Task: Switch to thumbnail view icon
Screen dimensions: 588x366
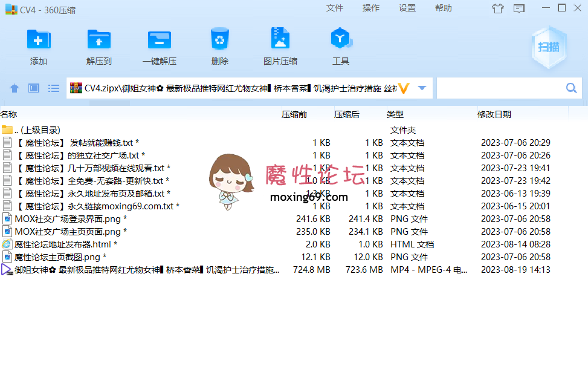Action: coord(34,88)
